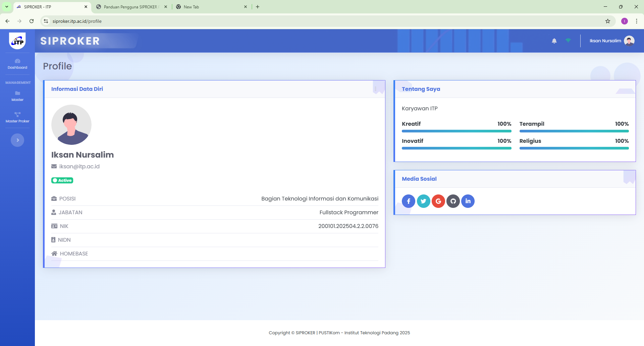The width and height of the screenshot is (644, 346).
Task: Bookmark this page with the star icon
Action: point(607,21)
